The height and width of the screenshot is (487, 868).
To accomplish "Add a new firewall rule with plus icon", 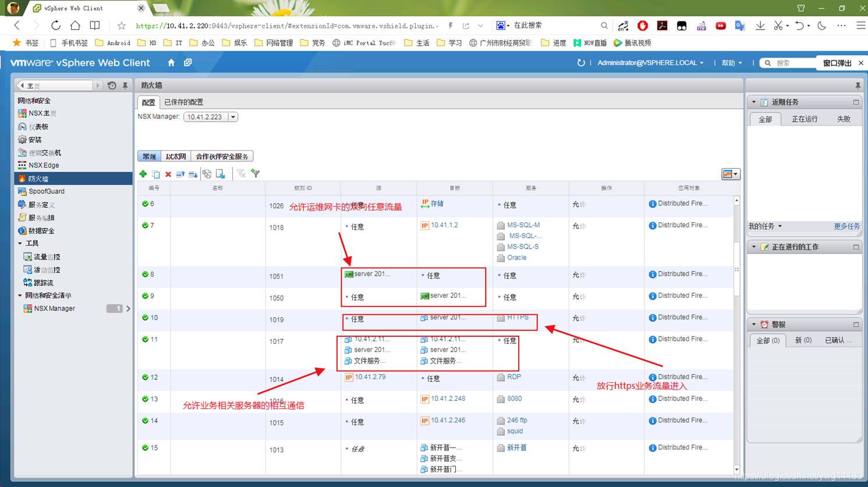I will (x=143, y=174).
